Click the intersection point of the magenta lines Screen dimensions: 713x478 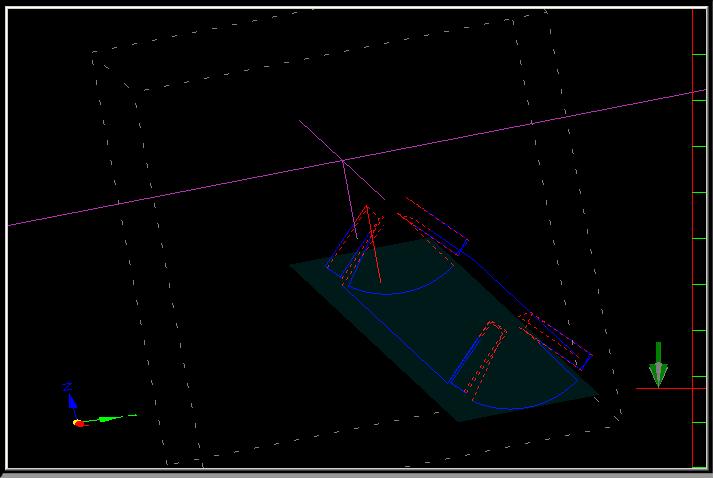click(x=343, y=160)
